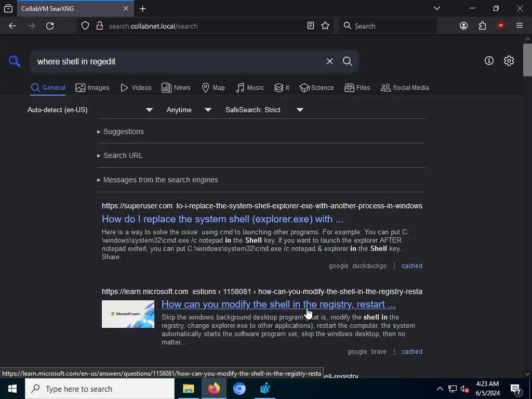Open more options dots for superuser result
The image size is (532, 399).
coord(394,266)
